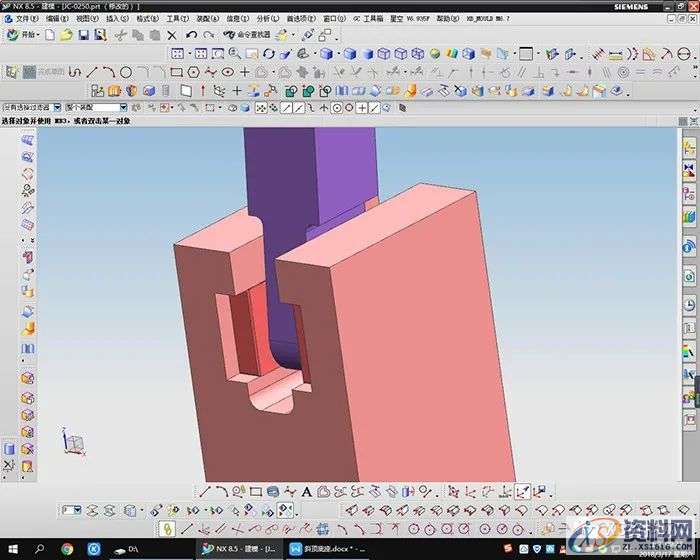Switch to the Word docx taskbar button
The image size is (700, 560).
tap(327, 549)
